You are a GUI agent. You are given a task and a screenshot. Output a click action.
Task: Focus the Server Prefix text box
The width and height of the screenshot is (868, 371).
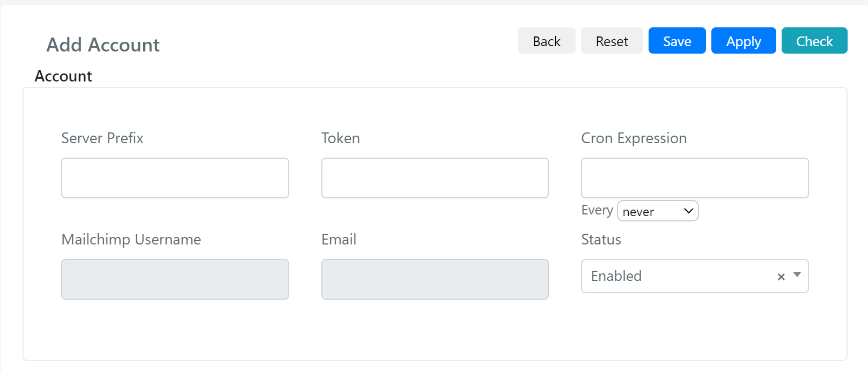[175, 178]
